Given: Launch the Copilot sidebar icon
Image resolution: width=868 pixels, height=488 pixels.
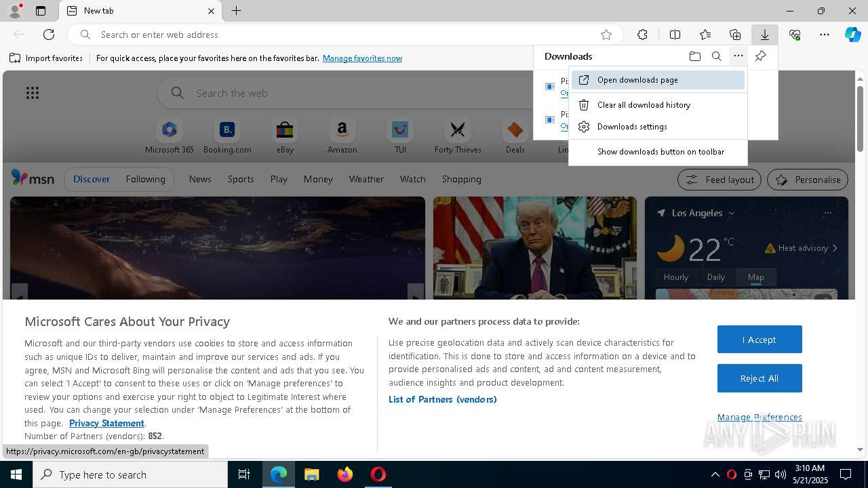Looking at the screenshot, I should (852, 35).
